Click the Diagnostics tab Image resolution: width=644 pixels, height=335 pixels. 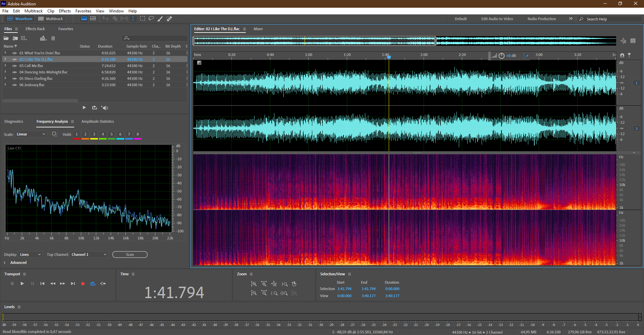tap(14, 121)
